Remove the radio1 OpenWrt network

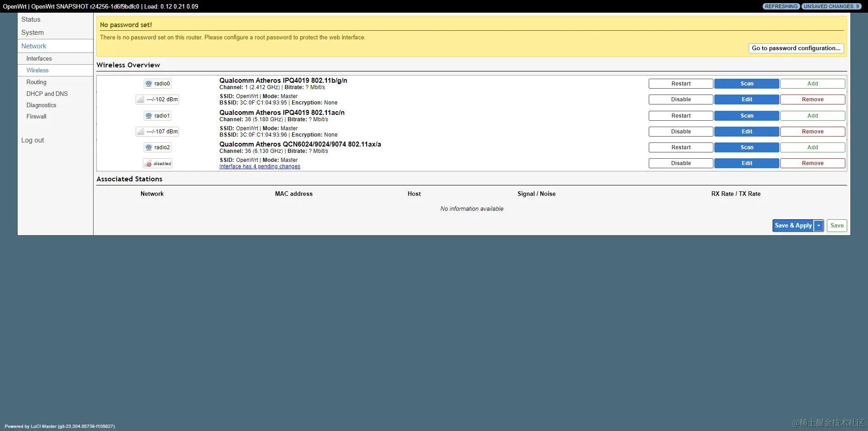[x=812, y=132]
